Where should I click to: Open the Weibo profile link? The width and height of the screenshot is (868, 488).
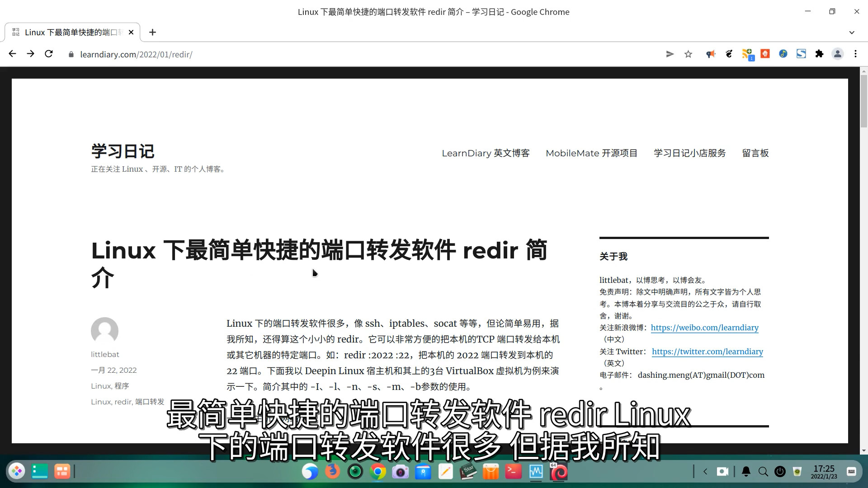(704, 328)
